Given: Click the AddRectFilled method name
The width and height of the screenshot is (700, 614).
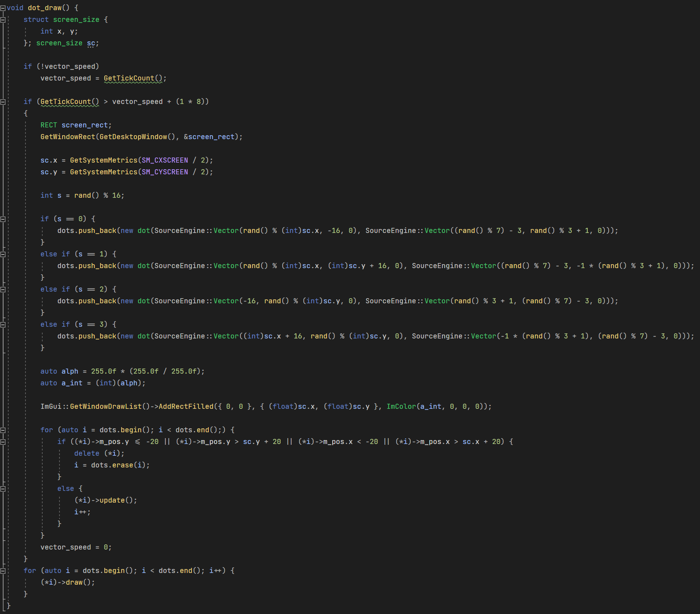Looking at the screenshot, I should pos(186,406).
